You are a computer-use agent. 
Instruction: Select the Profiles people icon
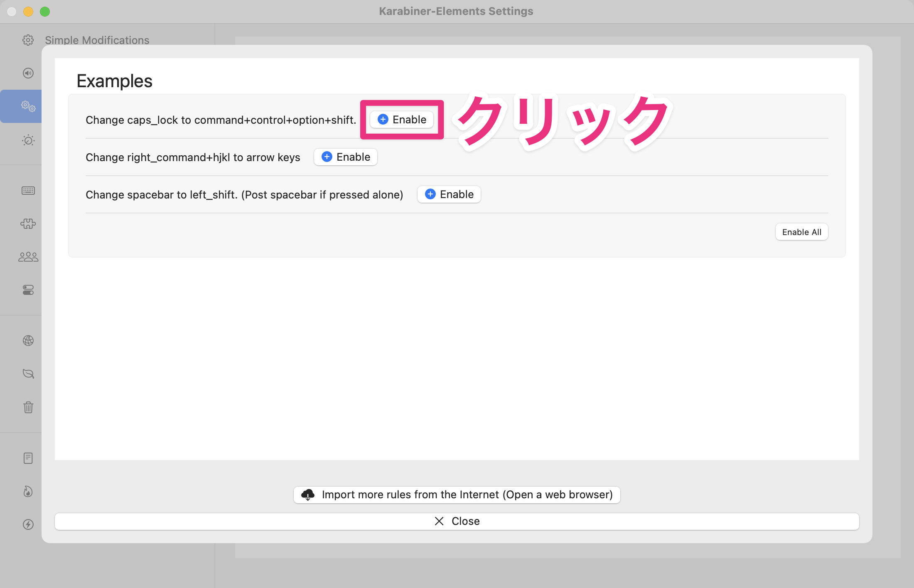pyautogui.click(x=28, y=256)
